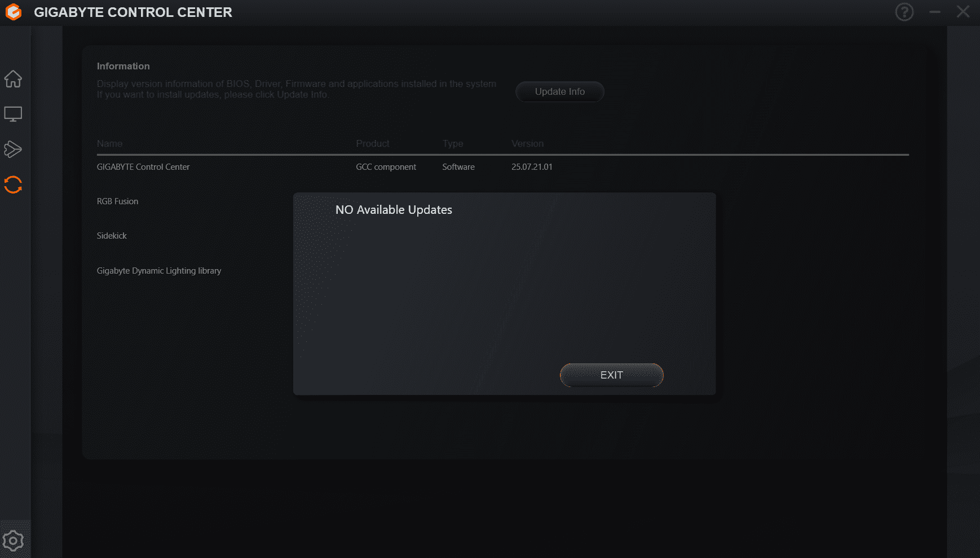Image resolution: width=980 pixels, height=558 pixels.
Task: Open the paper-plane sidebar icon
Action: click(x=13, y=149)
